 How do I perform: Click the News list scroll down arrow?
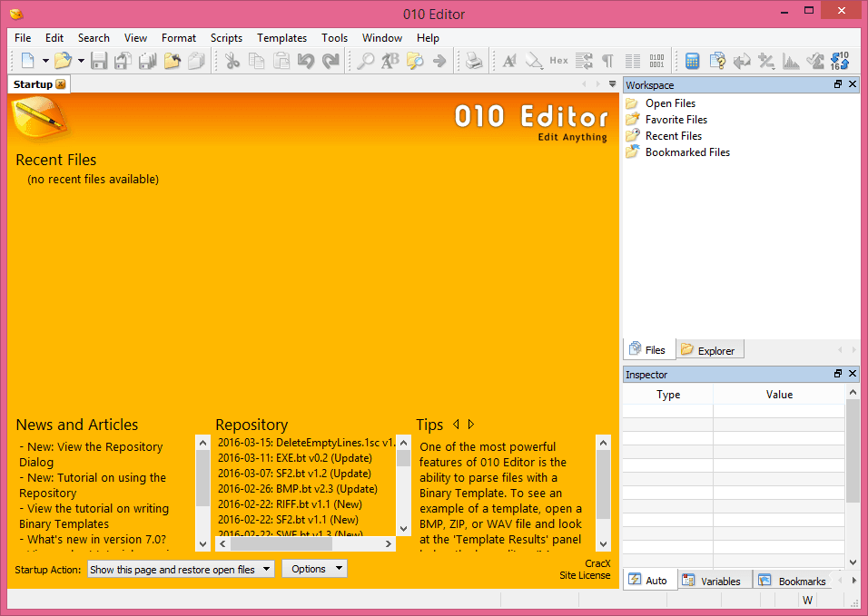(x=202, y=544)
